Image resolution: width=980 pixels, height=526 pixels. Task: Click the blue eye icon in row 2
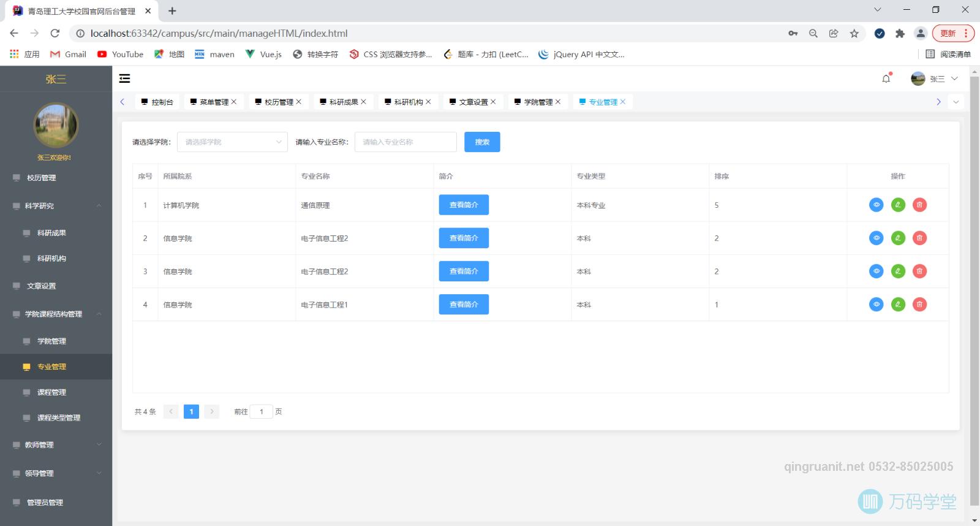point(876,238)
